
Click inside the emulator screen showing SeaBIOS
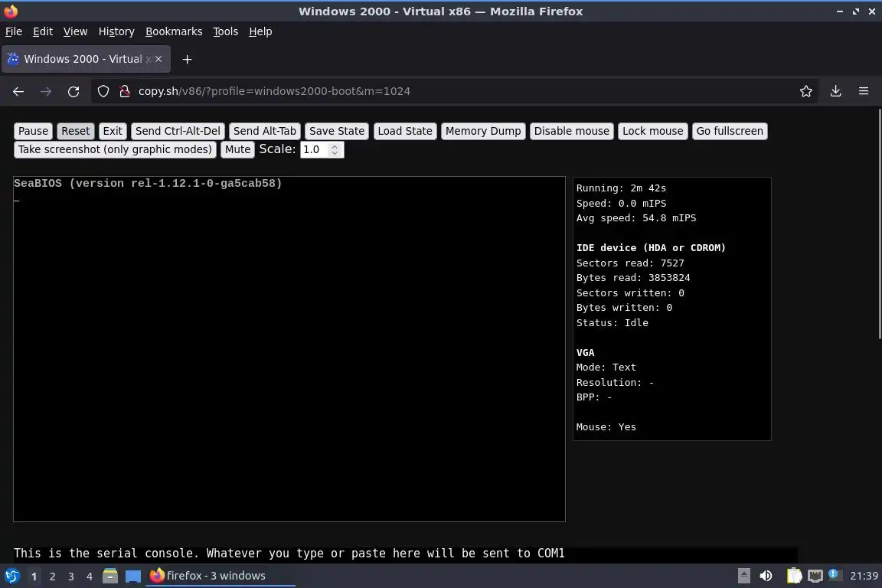tap(289, 349)
